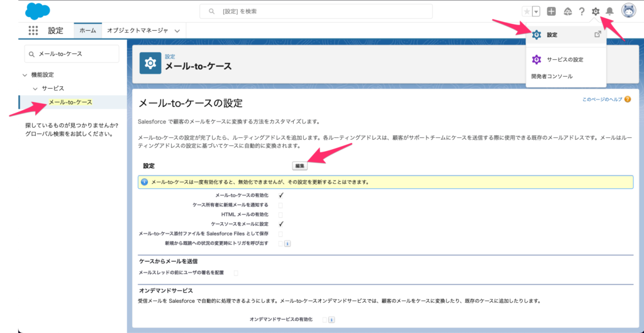Open the notifications bell
644x333 pixels.
609,11
